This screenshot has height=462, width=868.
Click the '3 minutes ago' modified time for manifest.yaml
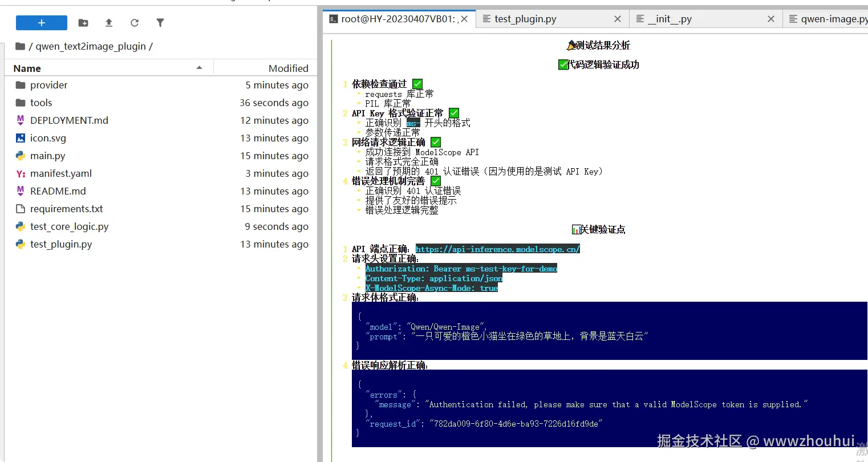(x=277, y=173)
